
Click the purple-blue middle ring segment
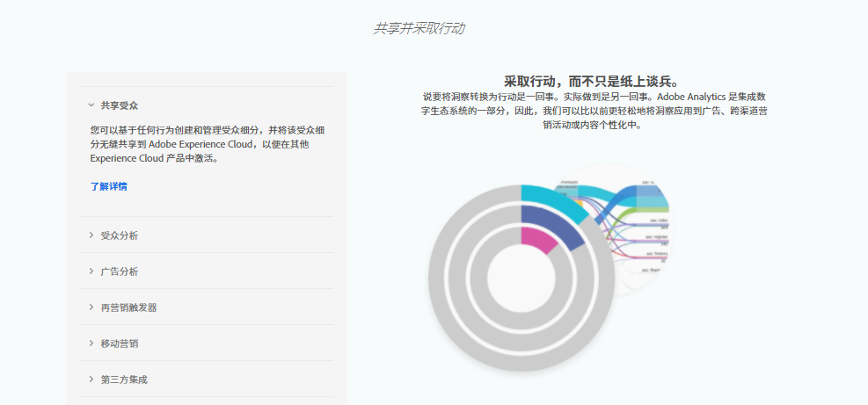coord(553,224)
